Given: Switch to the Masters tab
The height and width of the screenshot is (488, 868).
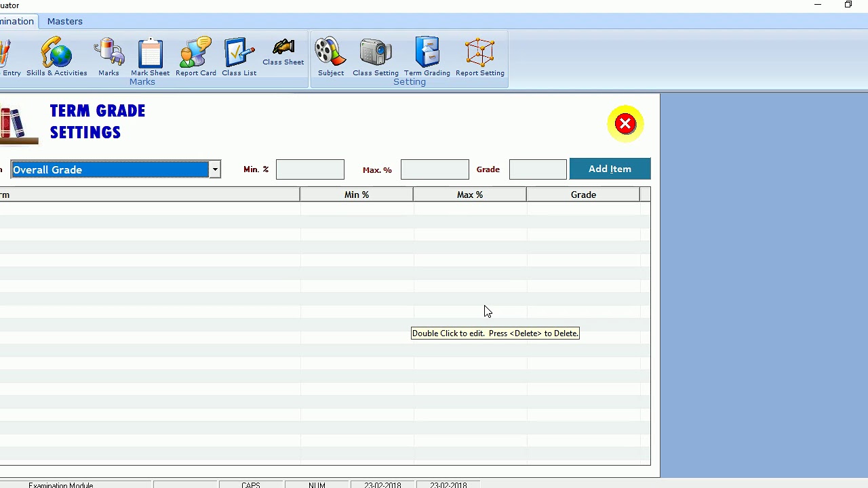Looking at the screenshot, I should 65,21.
